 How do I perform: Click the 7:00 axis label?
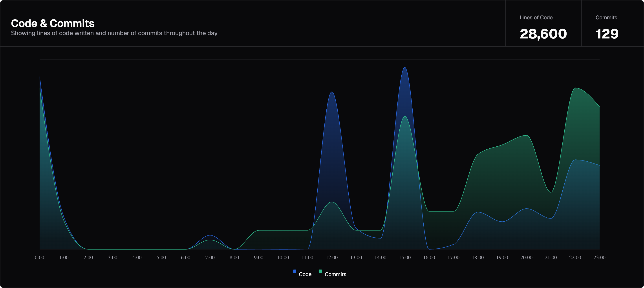[210, 257]
